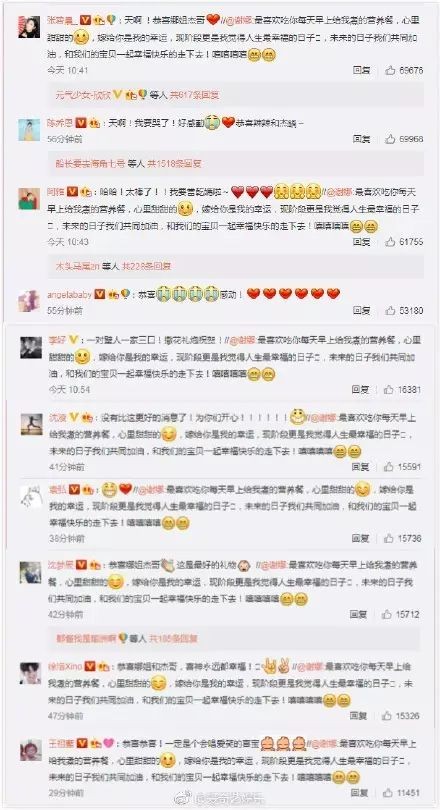Like the comment with 69968 likes
This screenshot has height=810, width=440.
coord(390,139)
